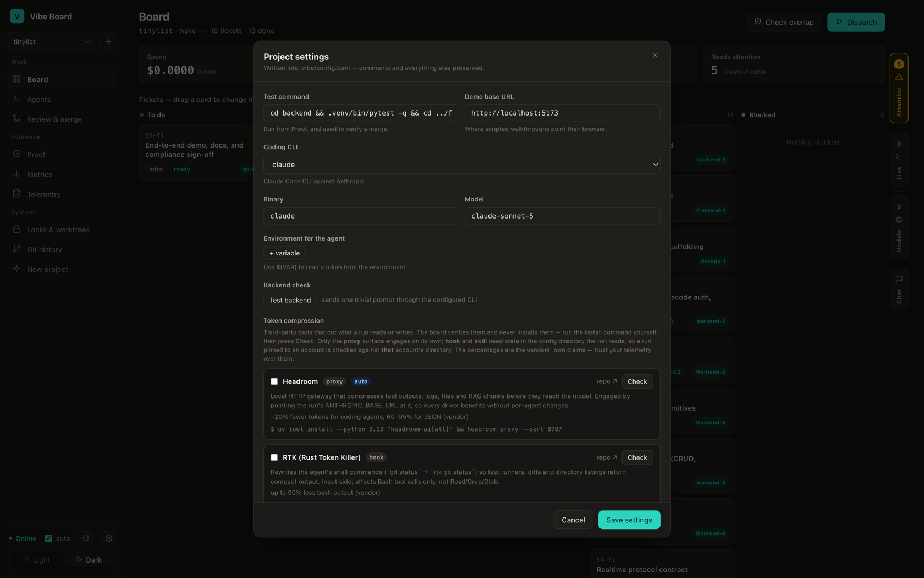Open the Chat side panel tab
The height and width of the screenshot is (578, 924).
point(899,290)
